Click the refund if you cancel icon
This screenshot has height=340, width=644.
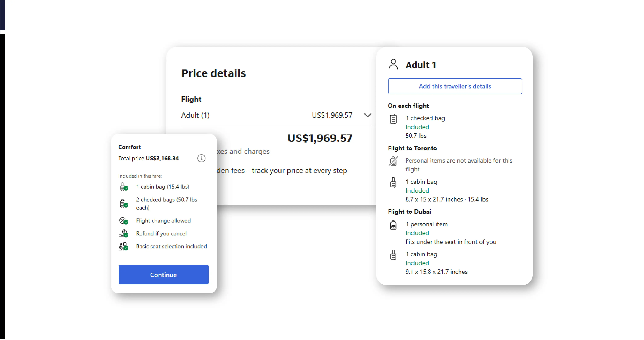pyautogui.click(x=123, y=234)
